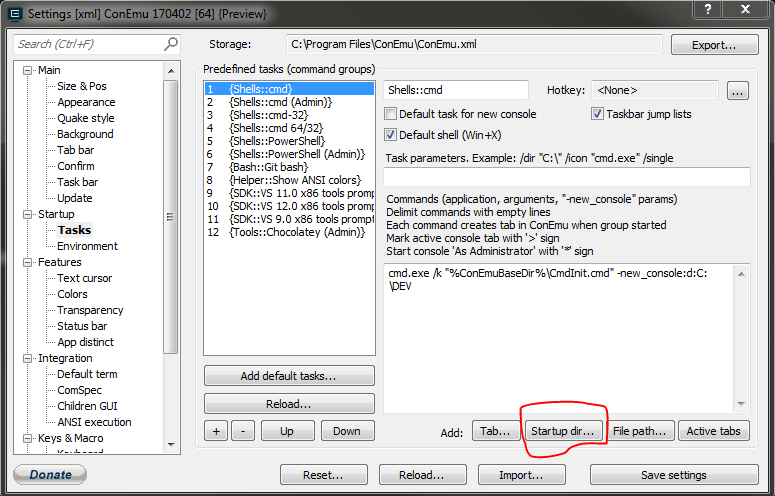Select Tasks in the settings tree

click(74, 230)
